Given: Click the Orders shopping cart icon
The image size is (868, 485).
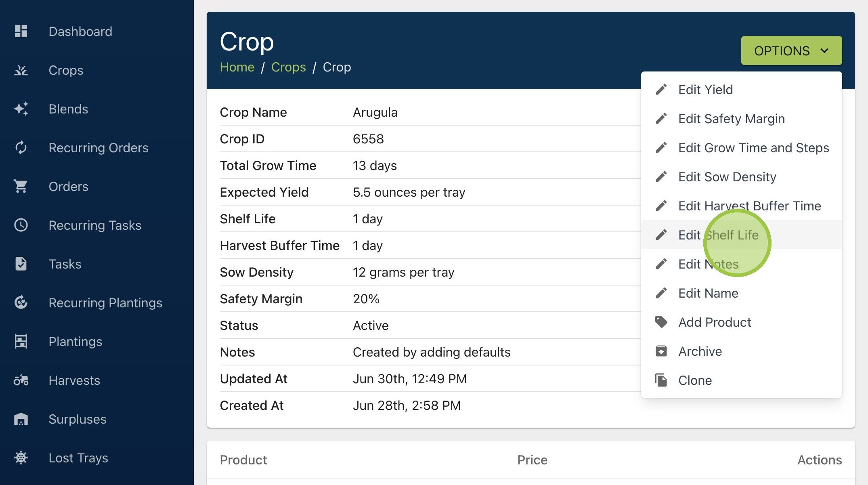Looking at the screenshot, I should click(21, 187).
